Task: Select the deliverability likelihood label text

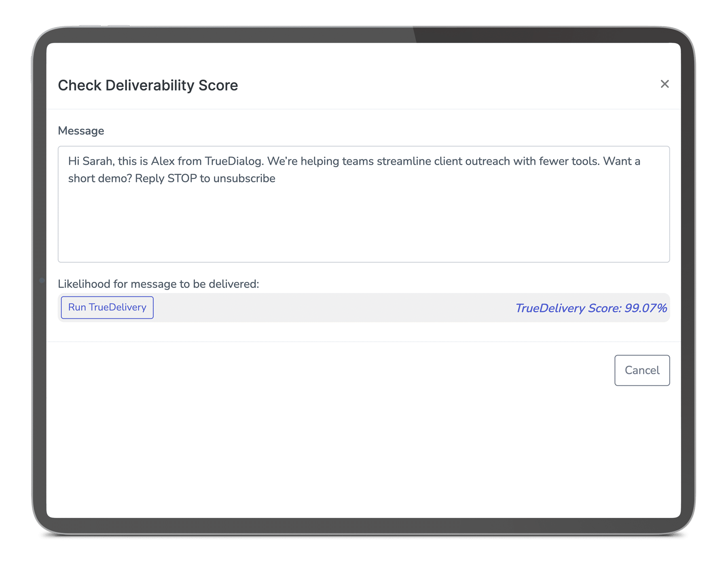Action: pos(159,284)
